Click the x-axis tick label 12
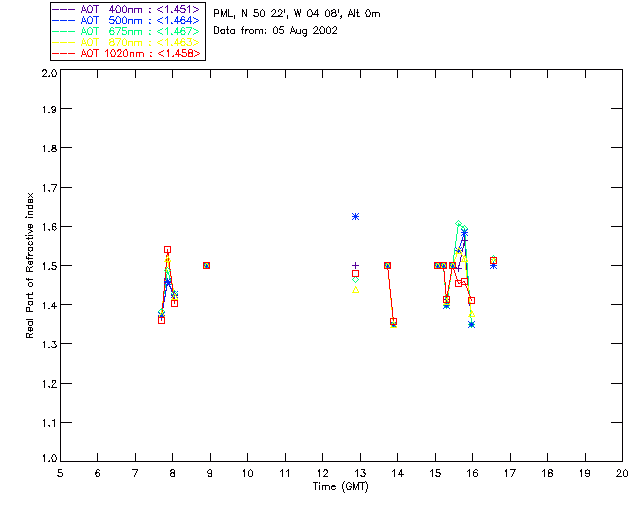Viewport: 640px width, 512px height. [x=322, y=473]
